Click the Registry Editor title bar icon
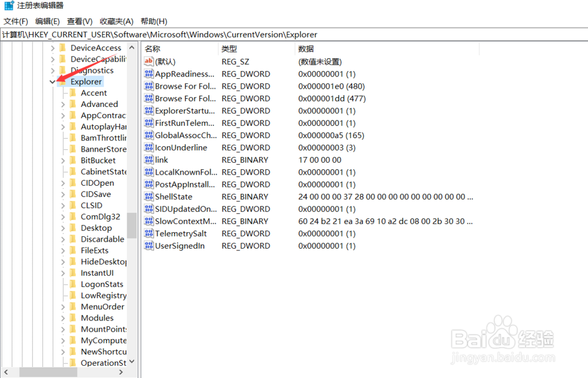588x378 pixels. pos(9,6)
